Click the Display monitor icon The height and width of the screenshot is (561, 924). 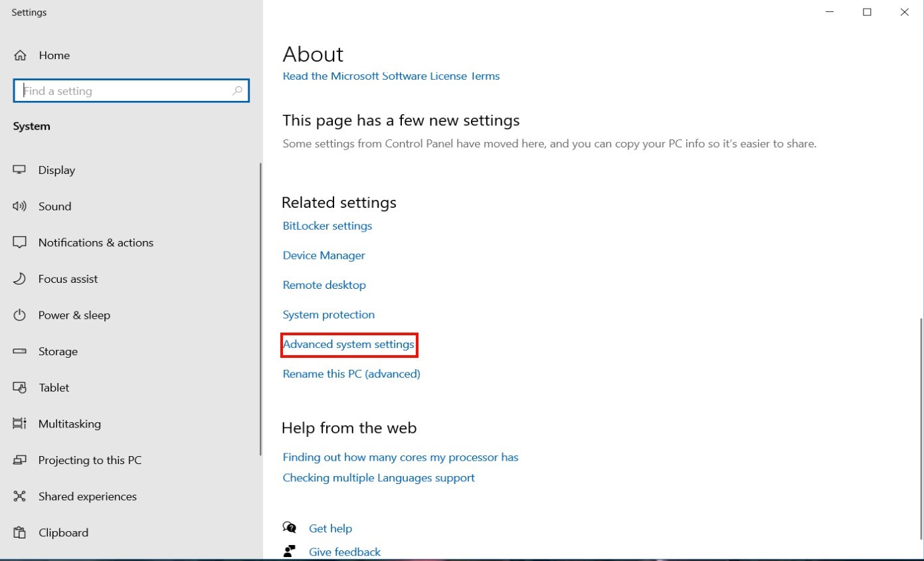(20, 170)
